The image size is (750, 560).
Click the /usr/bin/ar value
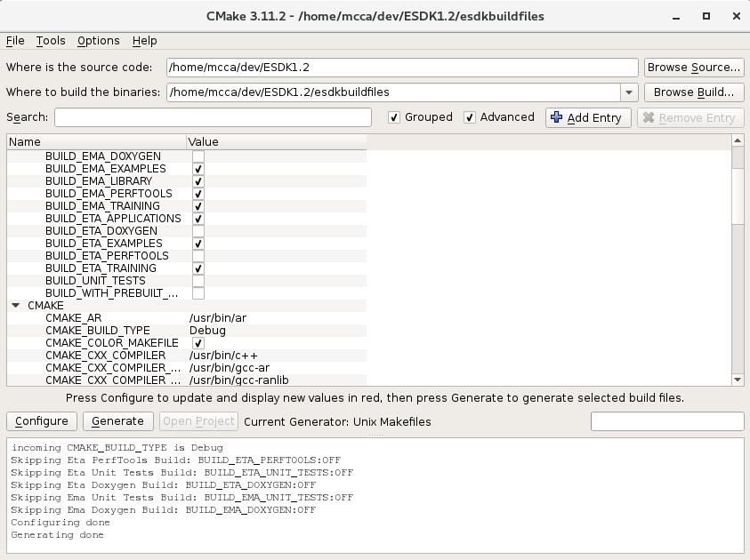218,317
